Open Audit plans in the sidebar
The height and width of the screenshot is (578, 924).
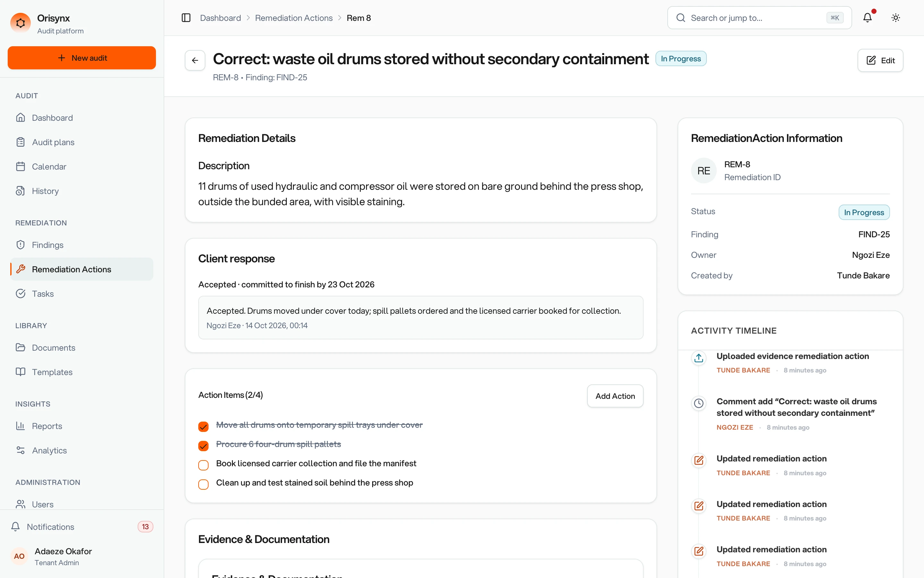point(82,142)
